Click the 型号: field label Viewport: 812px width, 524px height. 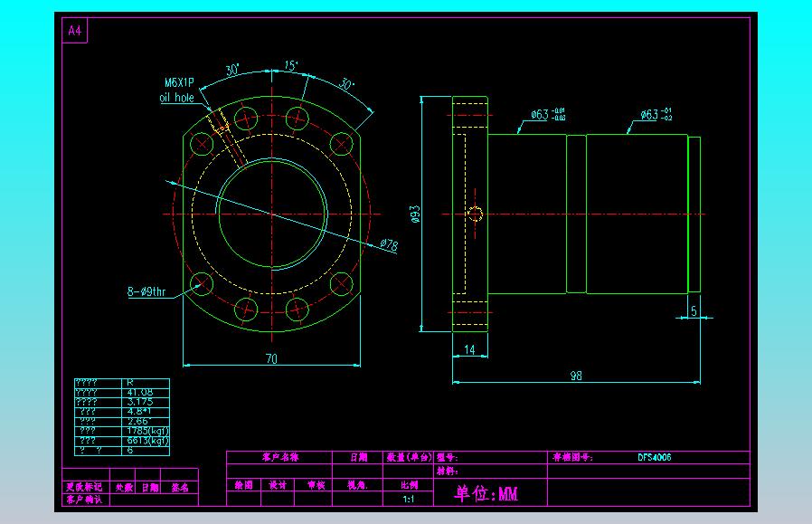[x=447, y=457]
